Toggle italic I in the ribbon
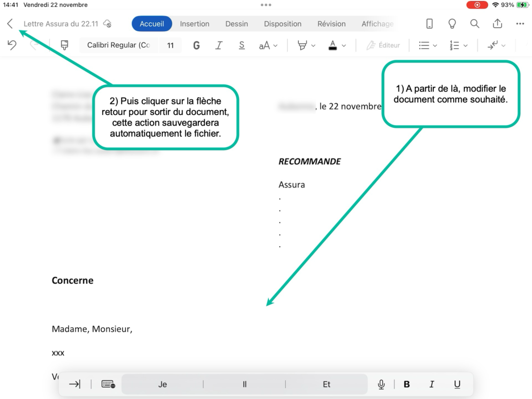 (x=219, y=46)
